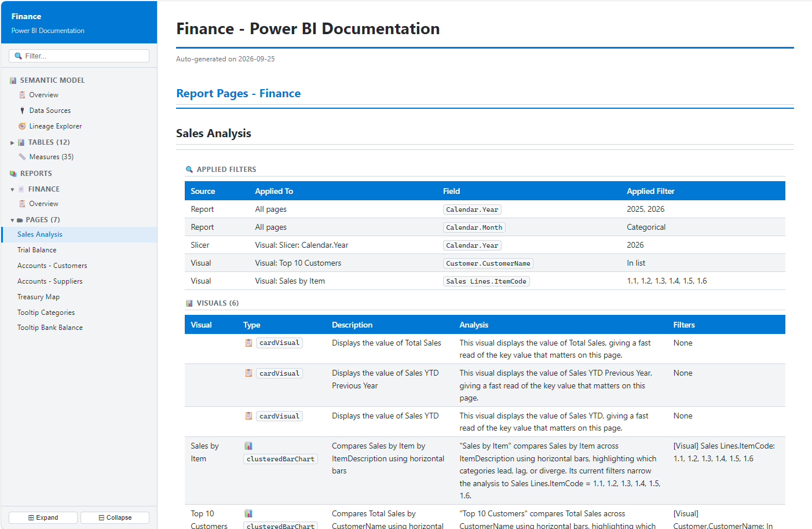Screen dimensions: 812x529
Task: Select Accounts - Customers page
Action: [52, 266]
